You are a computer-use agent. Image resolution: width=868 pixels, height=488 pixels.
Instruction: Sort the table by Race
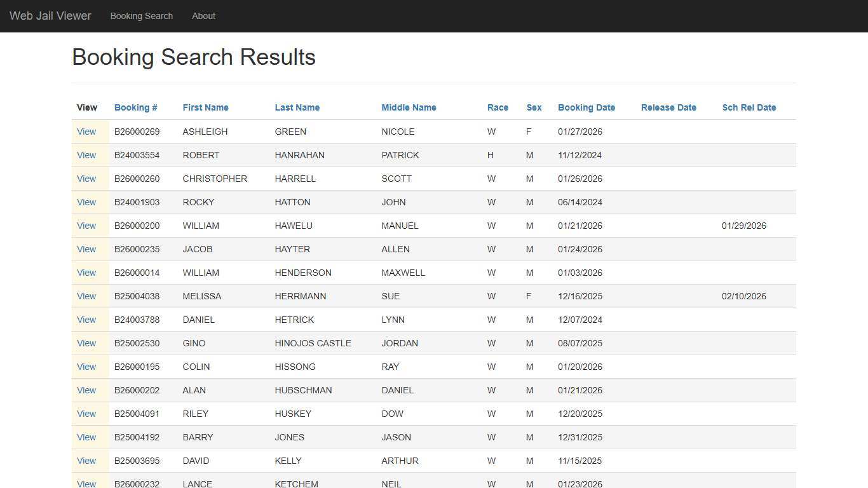coord(498,107)
